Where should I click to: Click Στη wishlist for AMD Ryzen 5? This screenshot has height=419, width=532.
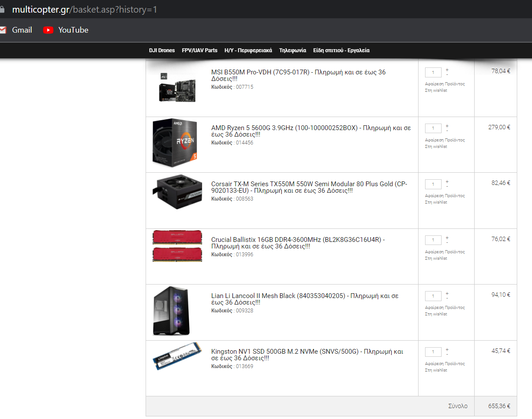point(436,147)
